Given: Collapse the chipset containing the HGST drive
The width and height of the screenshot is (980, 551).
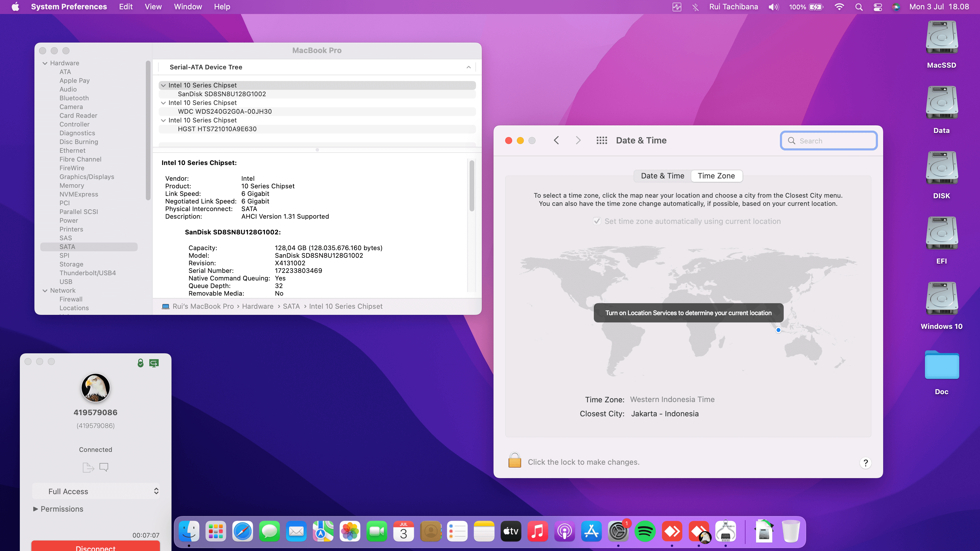Looking at the screenshot, I should point(163,120).
